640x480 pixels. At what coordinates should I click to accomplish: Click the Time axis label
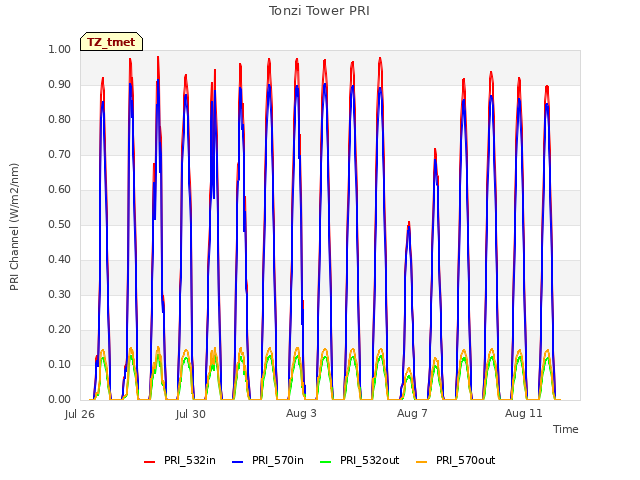(x=566, y=429)
